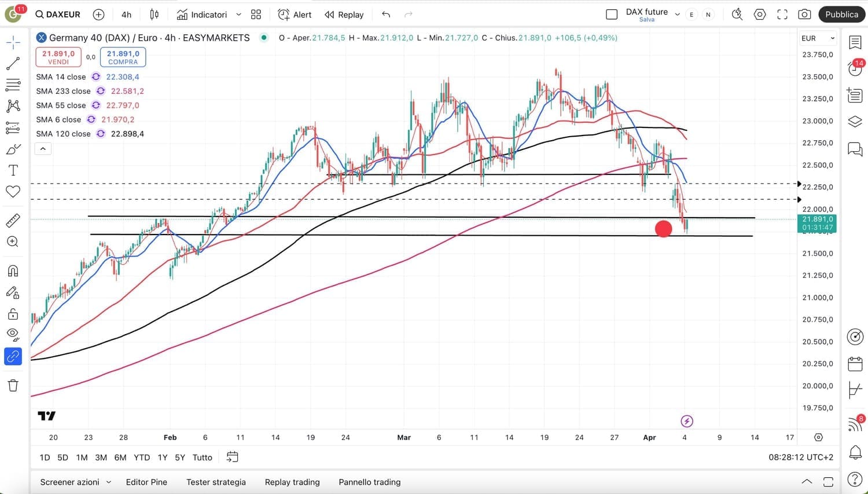Open chart settings hexagon icon

tap(760, 14)
